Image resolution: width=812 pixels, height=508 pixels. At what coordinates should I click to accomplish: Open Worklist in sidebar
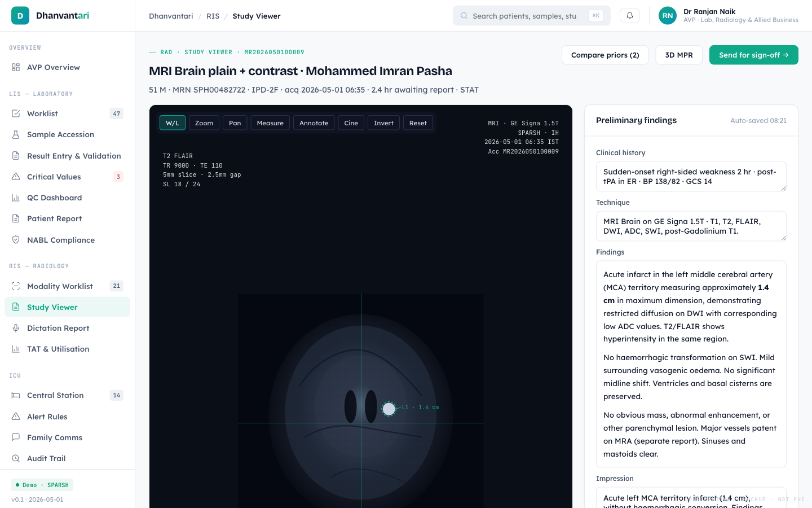[x=67, y=113]
